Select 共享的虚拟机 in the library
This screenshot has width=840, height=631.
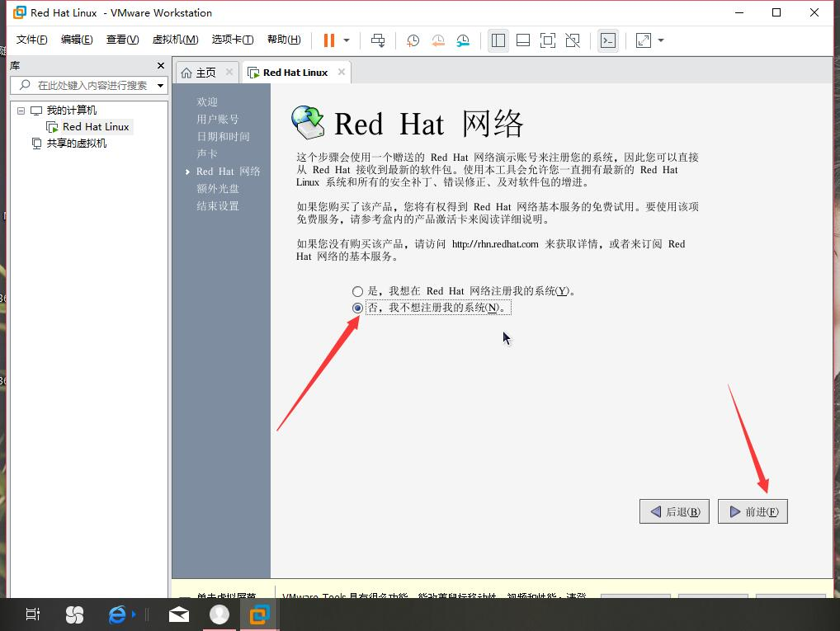point(76,144)
